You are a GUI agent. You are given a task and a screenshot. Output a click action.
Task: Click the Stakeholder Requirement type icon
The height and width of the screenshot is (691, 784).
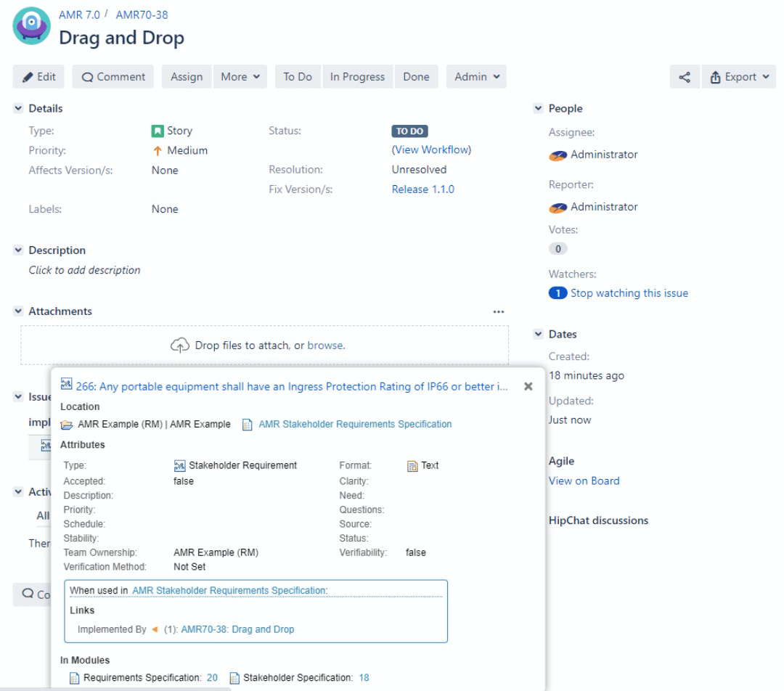[179, 465]
